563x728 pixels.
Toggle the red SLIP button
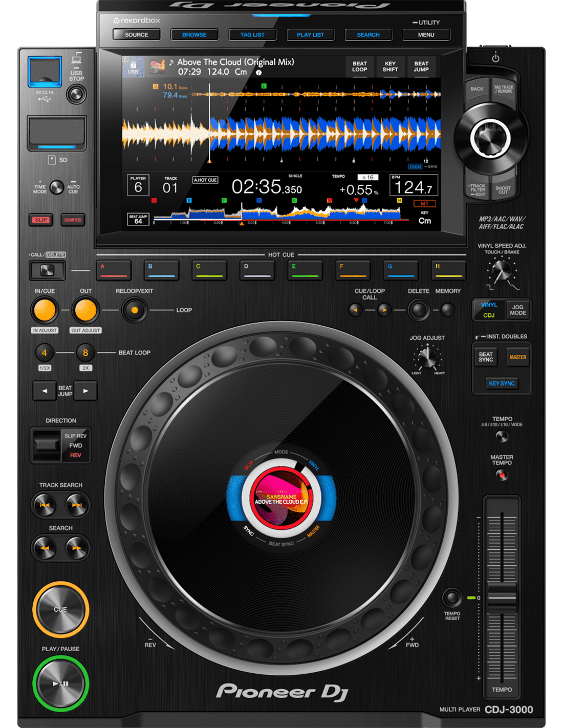coord(41,220)
